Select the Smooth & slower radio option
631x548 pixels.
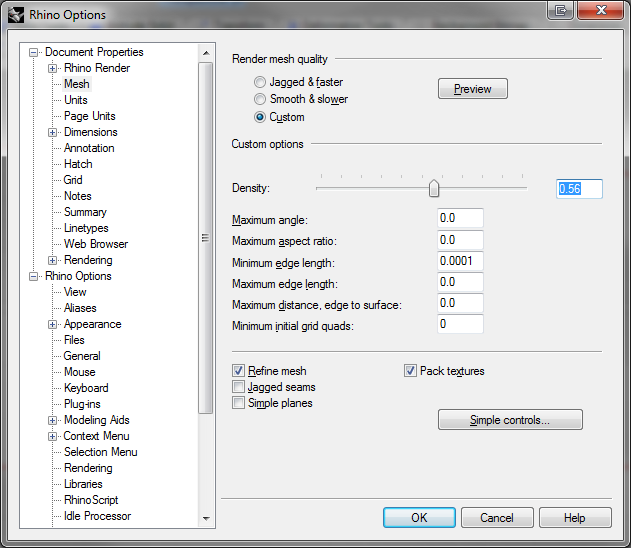pyautogui.click(x=260, y=99)
